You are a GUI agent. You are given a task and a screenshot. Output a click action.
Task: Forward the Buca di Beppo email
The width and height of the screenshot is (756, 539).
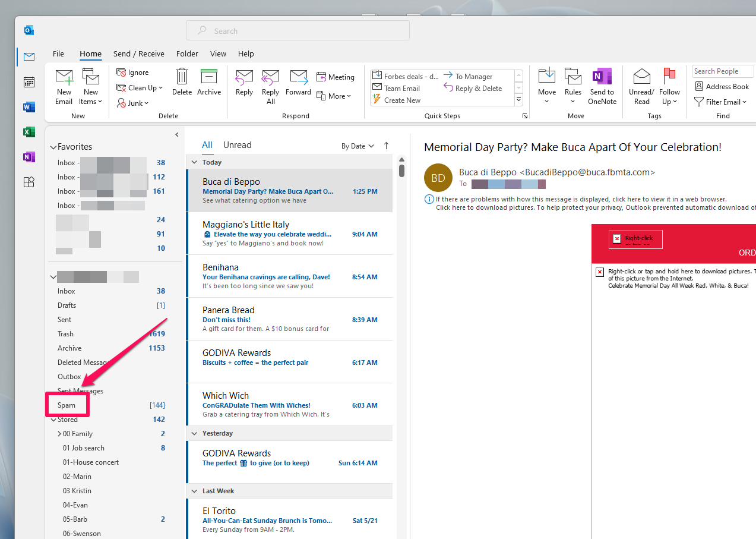point(298,83)
